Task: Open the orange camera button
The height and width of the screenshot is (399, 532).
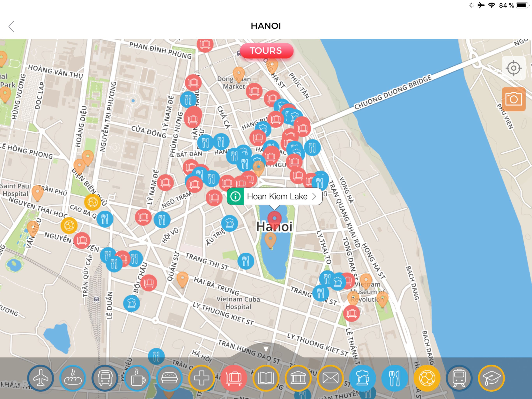Action: point(514,99)
